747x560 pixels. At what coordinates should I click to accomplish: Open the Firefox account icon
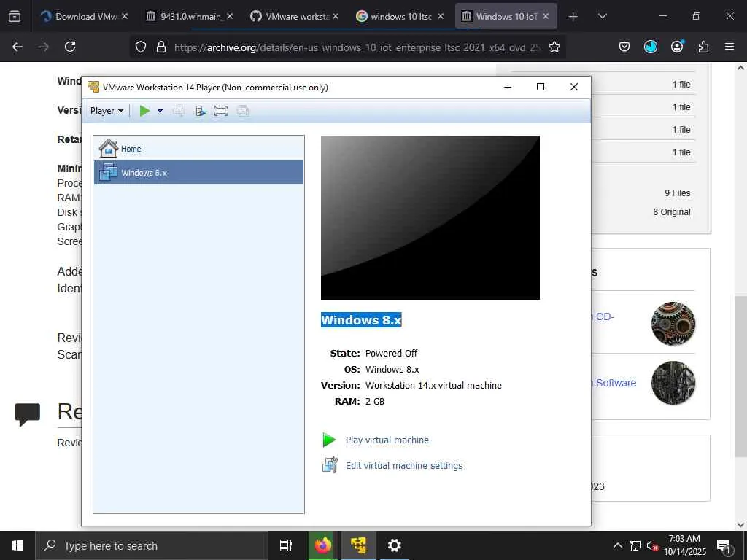677,47
